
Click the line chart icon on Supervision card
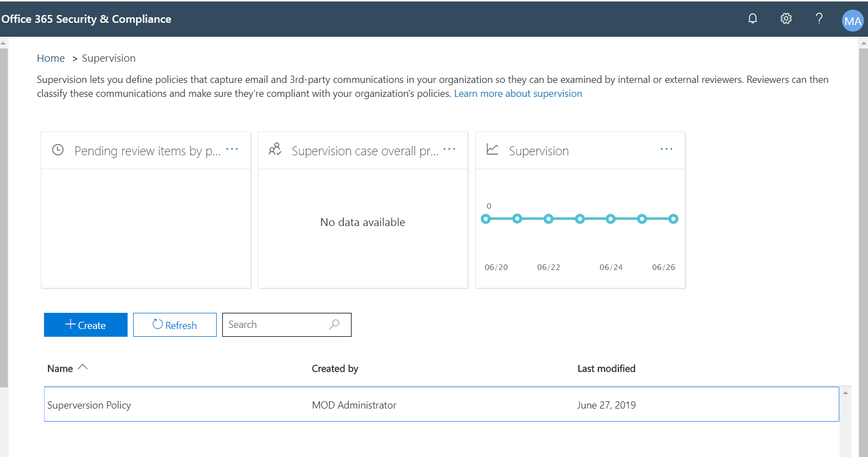coord(492,150)
